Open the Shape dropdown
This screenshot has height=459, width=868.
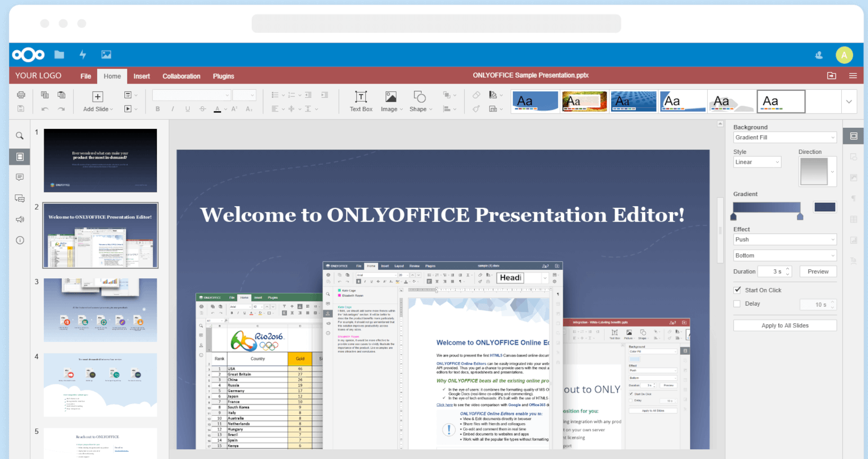(x=420, y=101)
